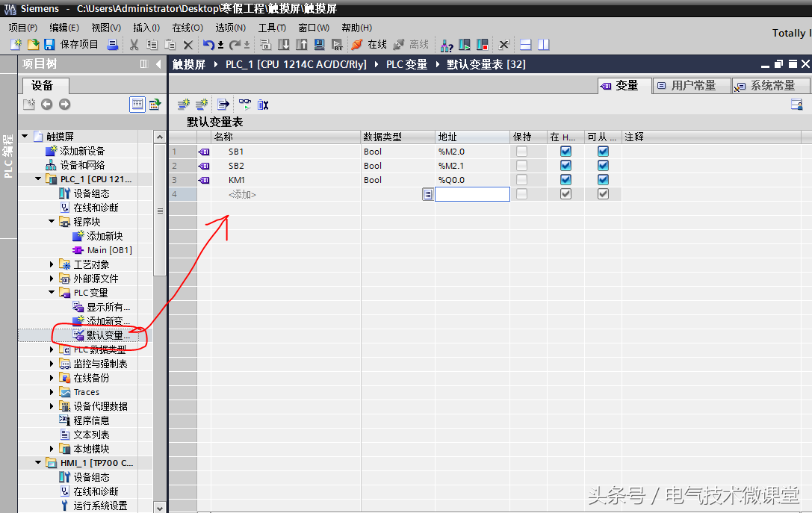
Task: Click the Paste icon in toolbar
Action: tap(170, 45)
